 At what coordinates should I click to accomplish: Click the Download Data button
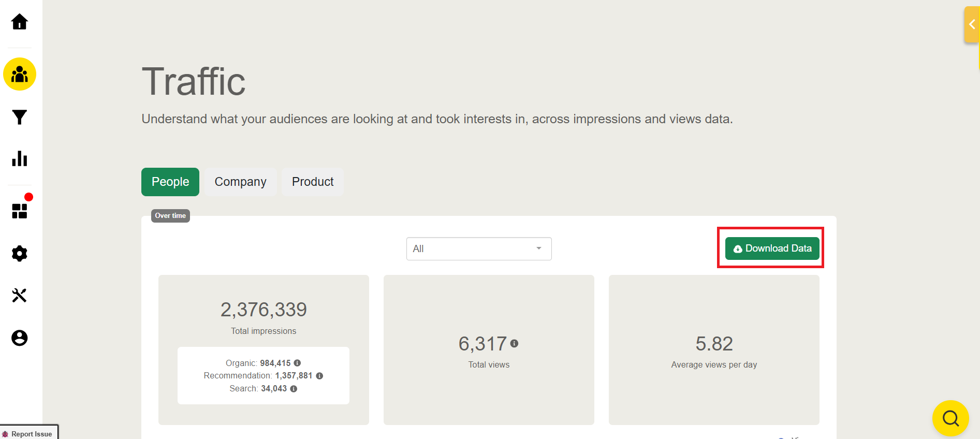tap(772, 248)
